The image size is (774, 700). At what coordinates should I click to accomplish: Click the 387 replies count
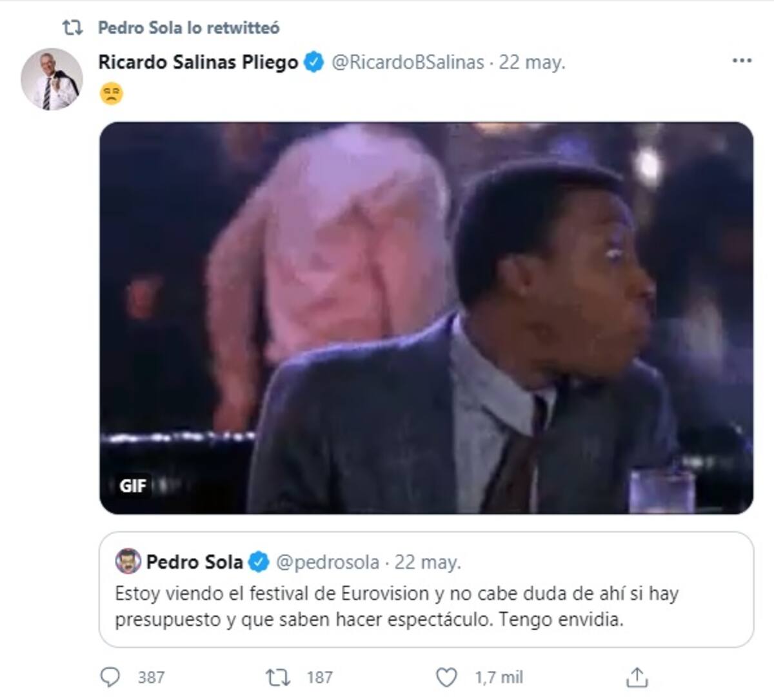[151, 677]
